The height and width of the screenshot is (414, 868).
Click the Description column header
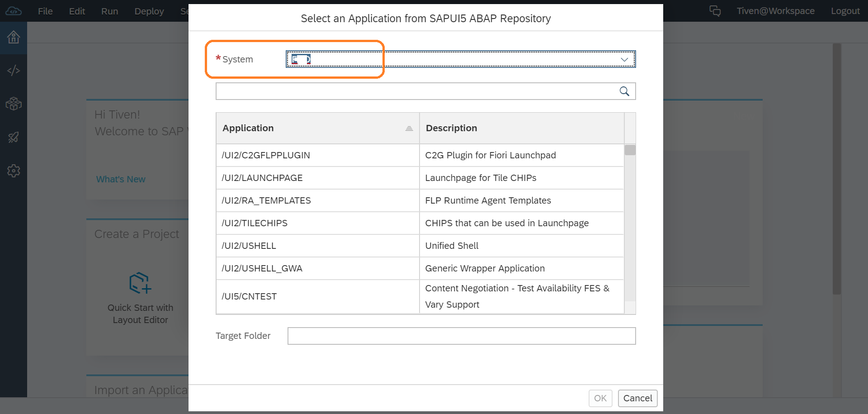(x=522, y=128)
